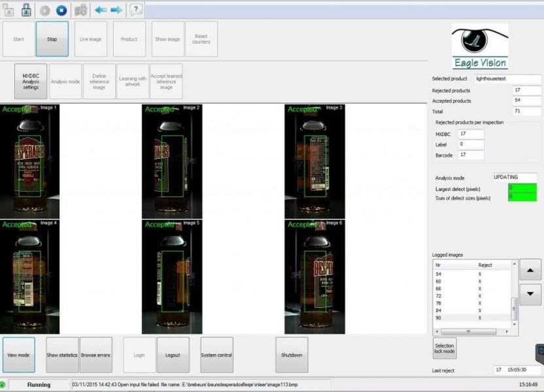Select logged image row 90
Viewport: 544px width, 392px height.
[472, 318]
